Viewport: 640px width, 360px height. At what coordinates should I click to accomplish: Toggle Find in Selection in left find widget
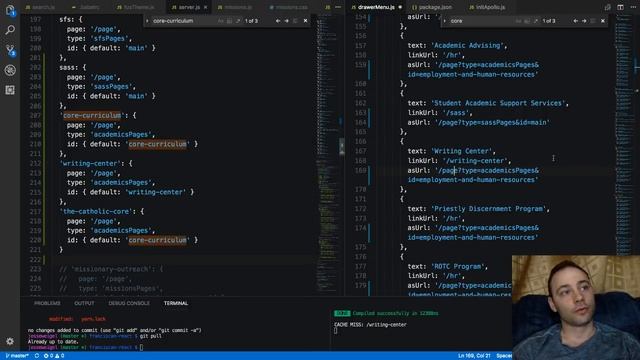pyautogui.click(x=296, y=21)
